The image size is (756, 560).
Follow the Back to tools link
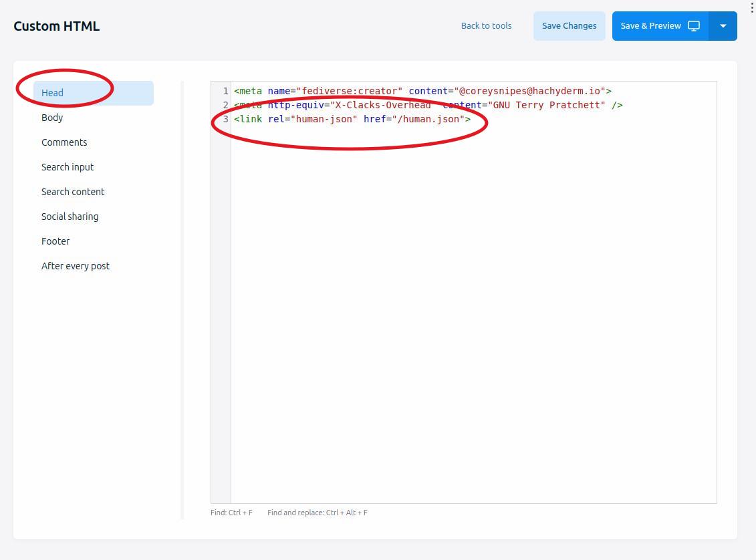point(486,26)
